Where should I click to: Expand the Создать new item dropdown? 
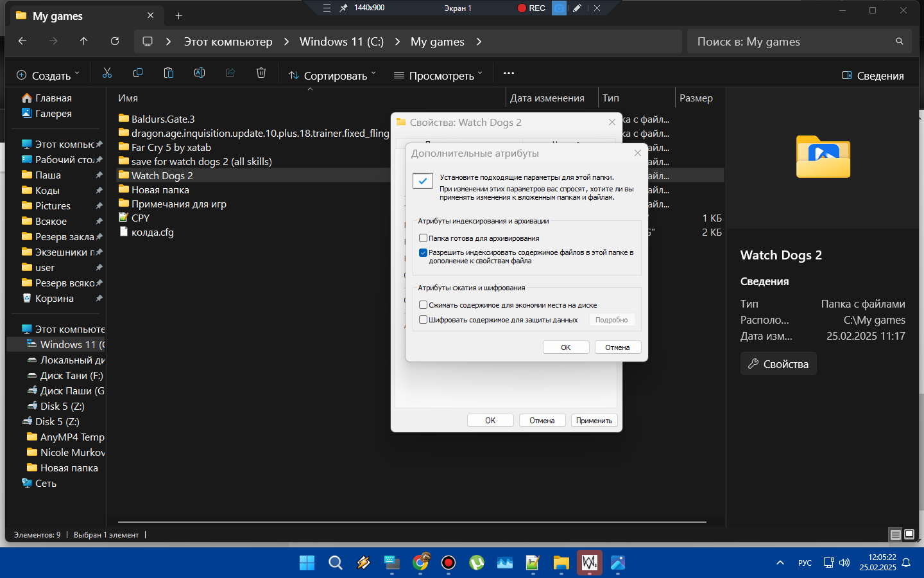click(48, 75)
